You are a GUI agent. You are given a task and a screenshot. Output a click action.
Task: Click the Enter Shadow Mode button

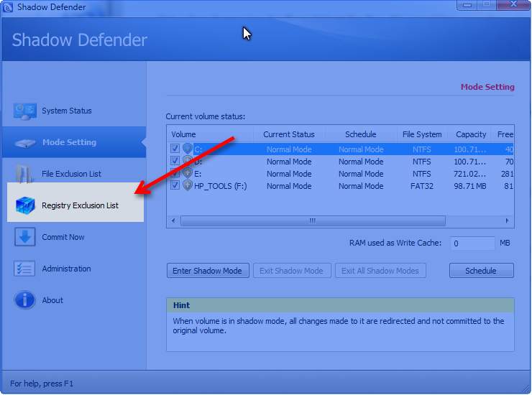(208, 271)
